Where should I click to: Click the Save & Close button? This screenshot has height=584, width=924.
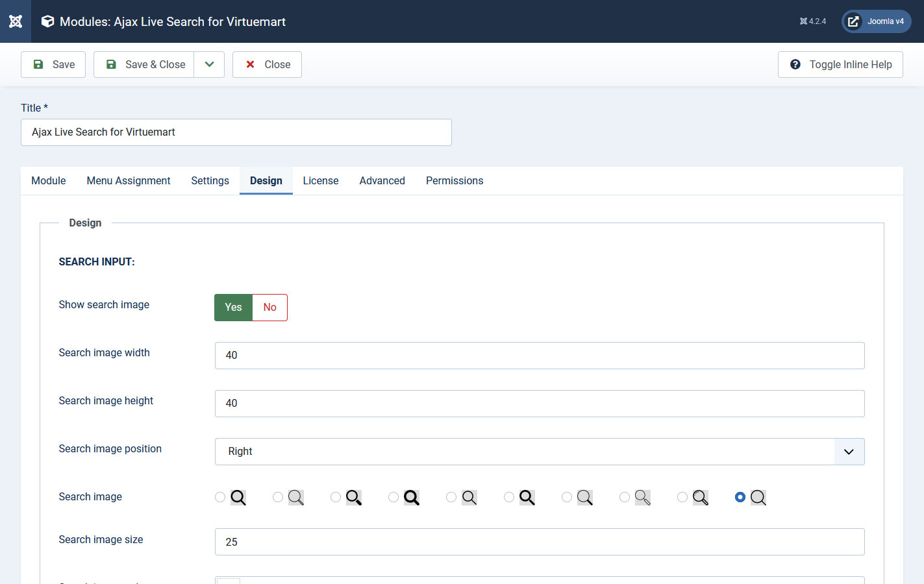[144, 64]
